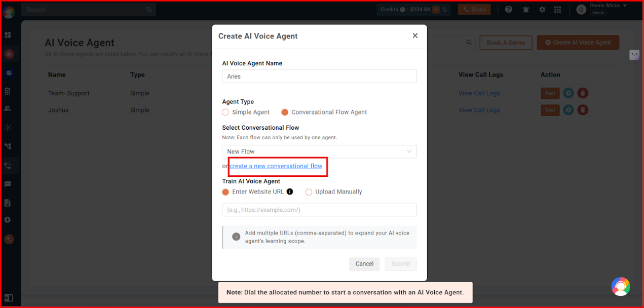Open the phone call icon in left sidebar
The image size is (644, 308).
tap(8, 165)
